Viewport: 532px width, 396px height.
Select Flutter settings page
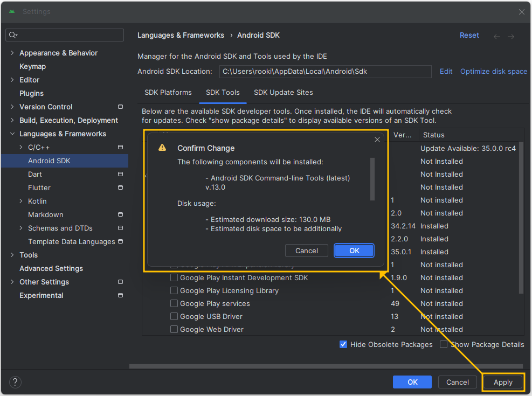point(39,187)
